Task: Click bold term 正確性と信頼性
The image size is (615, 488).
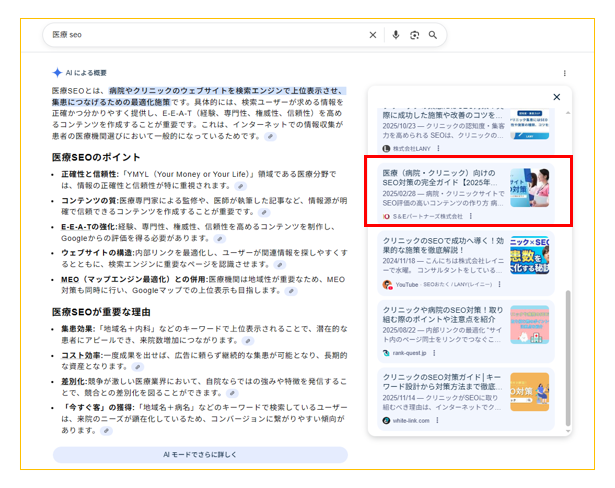Action: point(89,174)
